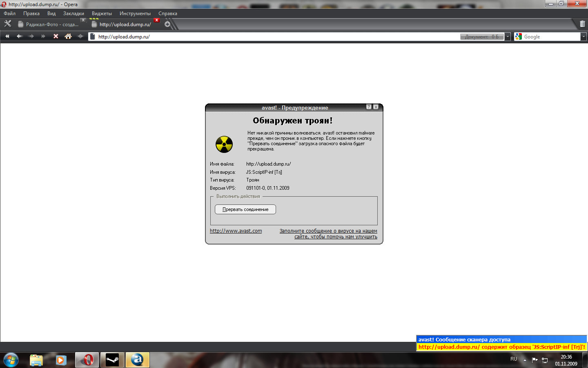Open a new tab with plus icon
Screen dimensions: 588x368
coord(167,24)
